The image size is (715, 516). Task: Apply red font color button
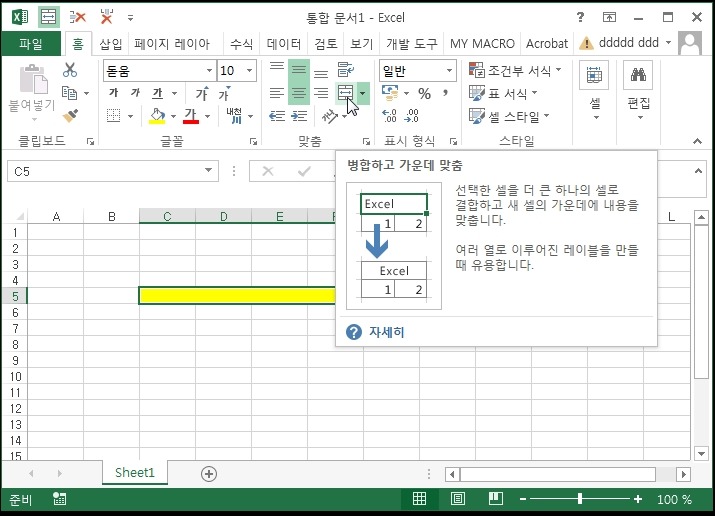coord(191,116)
